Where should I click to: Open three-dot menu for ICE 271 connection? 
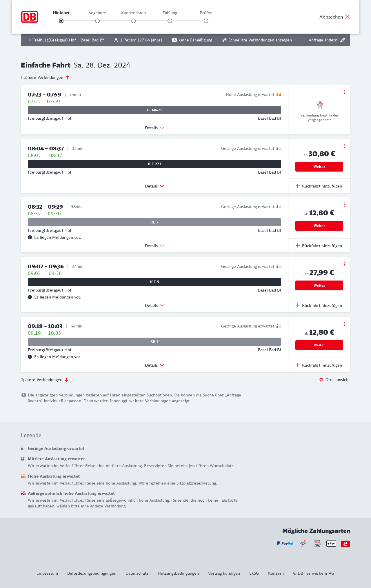coord(345,146)
